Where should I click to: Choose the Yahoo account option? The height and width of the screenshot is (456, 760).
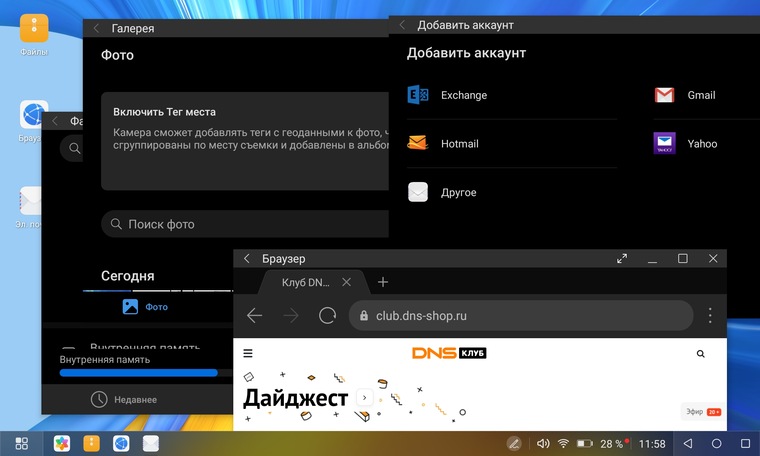[702, 143]
